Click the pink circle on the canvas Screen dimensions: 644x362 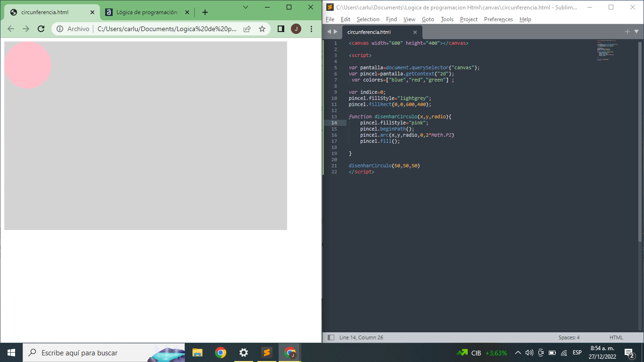pyautogui.click(x=28, y=65)
